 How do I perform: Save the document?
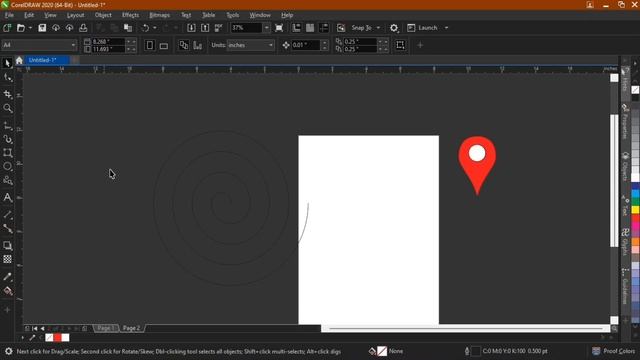tap(42, 28)
